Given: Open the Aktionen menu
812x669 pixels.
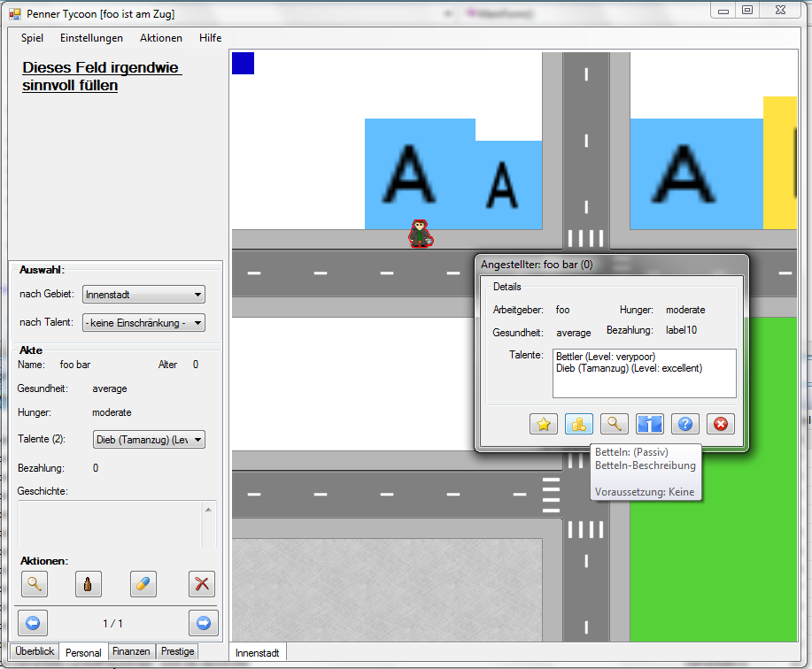Looking at the screenshot, I should click(161, 38).
